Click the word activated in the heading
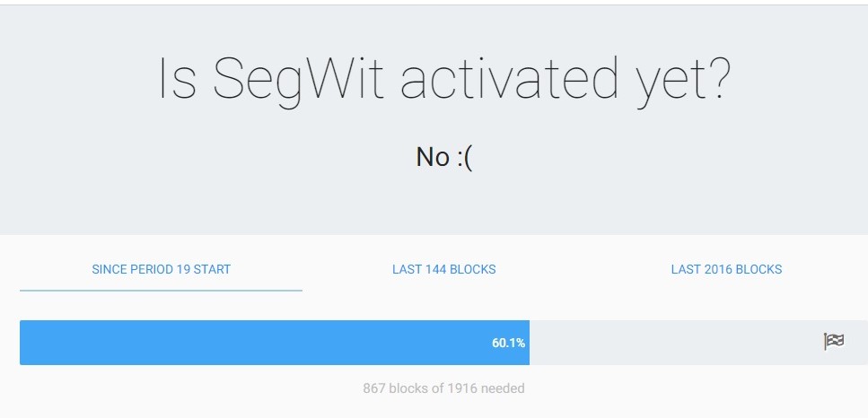 [509, 77]
